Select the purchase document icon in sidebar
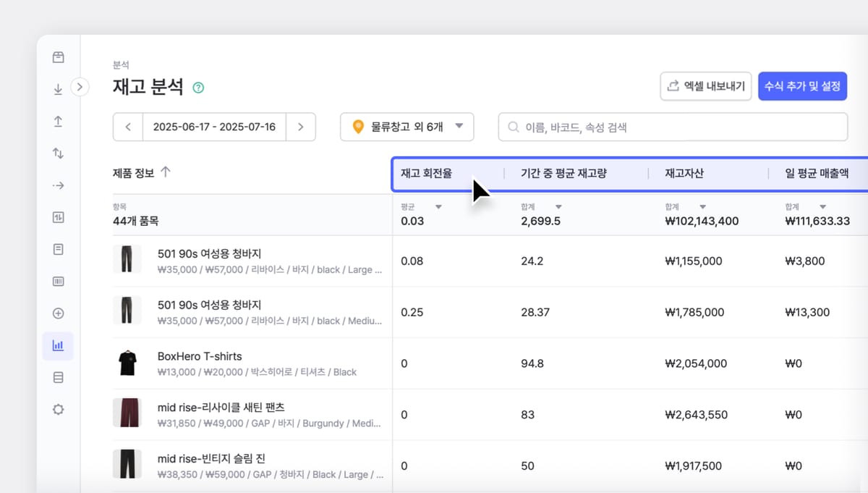Screen dimensions: 868x493 tap(58, 248)
